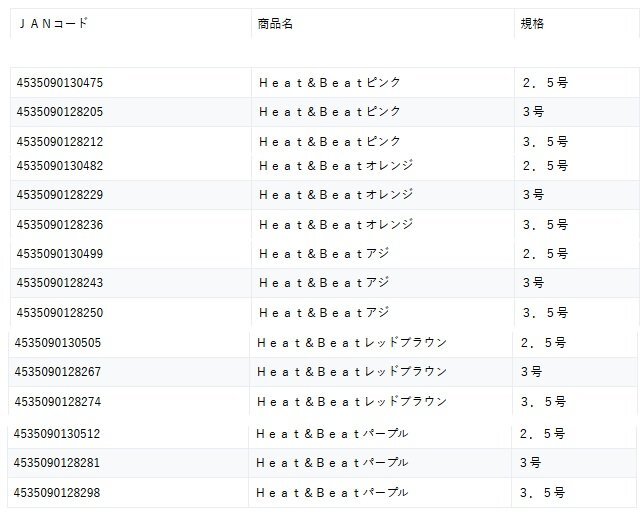Click Heat&Beatピンク name in row 4535090128205
Image resolution: width=644 pixels, height=519 pixels.
pyautogui.click(x=330, y=112)
